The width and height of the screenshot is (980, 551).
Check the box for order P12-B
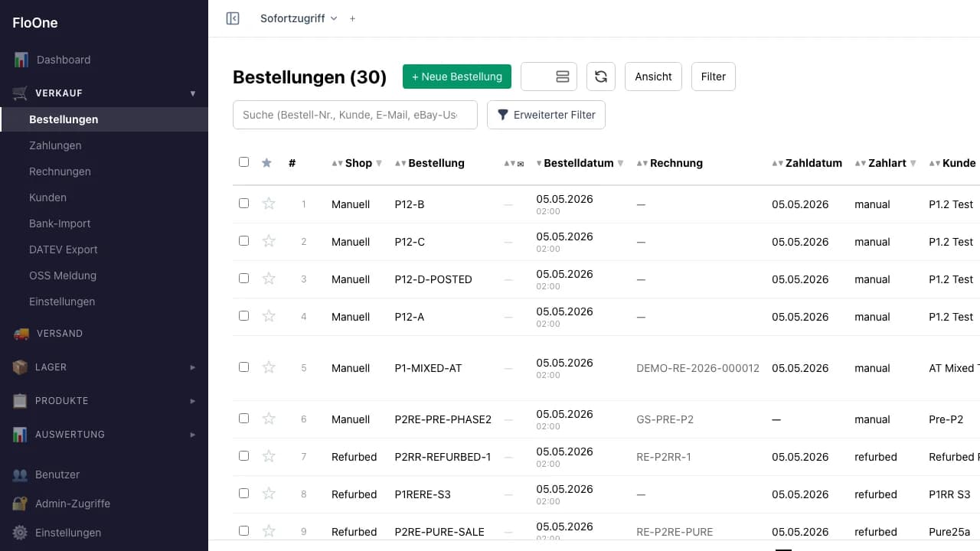[x=243, y=204]
